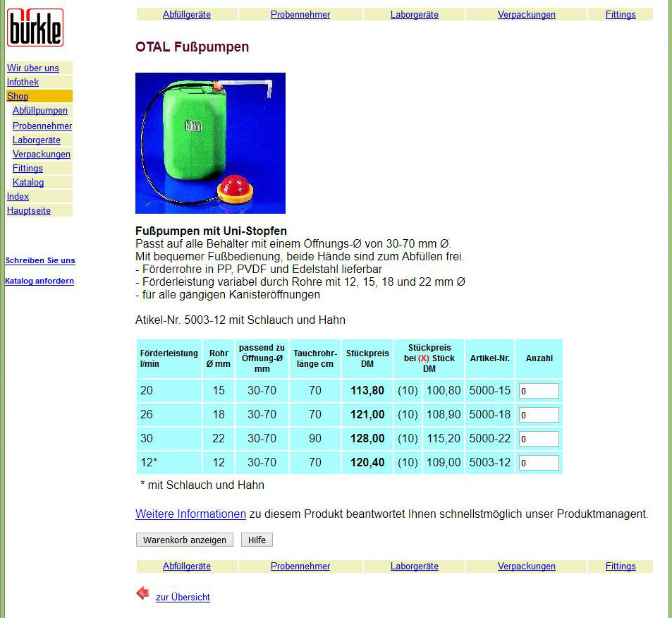
Task: Open Verpackungen in the sidebar
Action: tap(41, 154)
